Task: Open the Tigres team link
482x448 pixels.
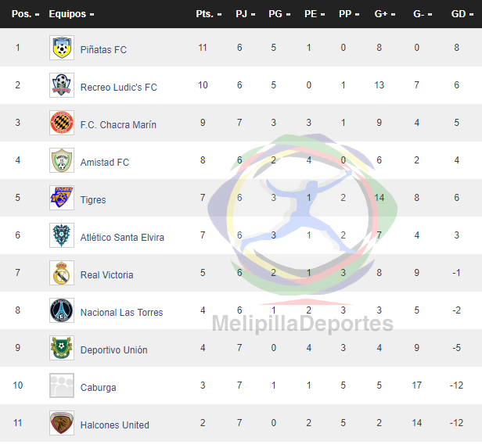Action: tap(93, 200)
